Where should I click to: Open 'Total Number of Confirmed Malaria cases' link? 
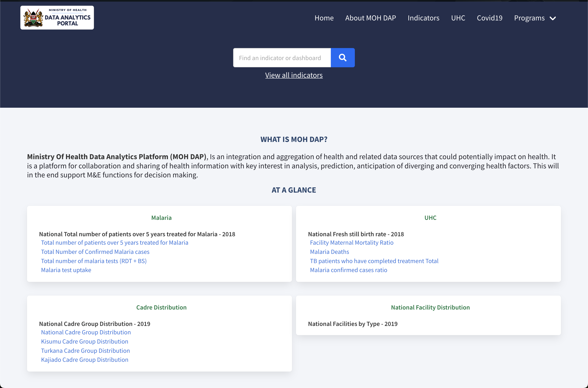click(95, 252)
